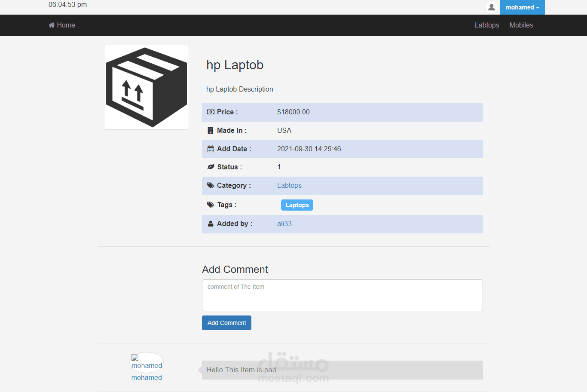Click the Add Comment button

(x=226, y=323)
